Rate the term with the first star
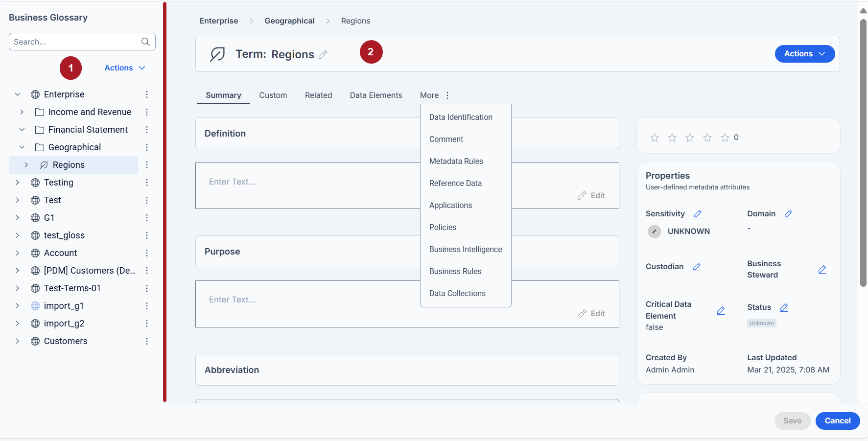The image size is (868, 441). pyautogui.click(x=655, y=138)
